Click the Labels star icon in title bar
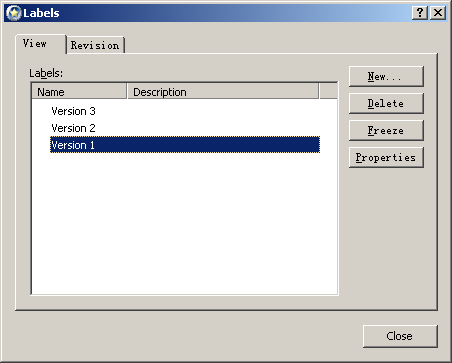 coord(14,13)
